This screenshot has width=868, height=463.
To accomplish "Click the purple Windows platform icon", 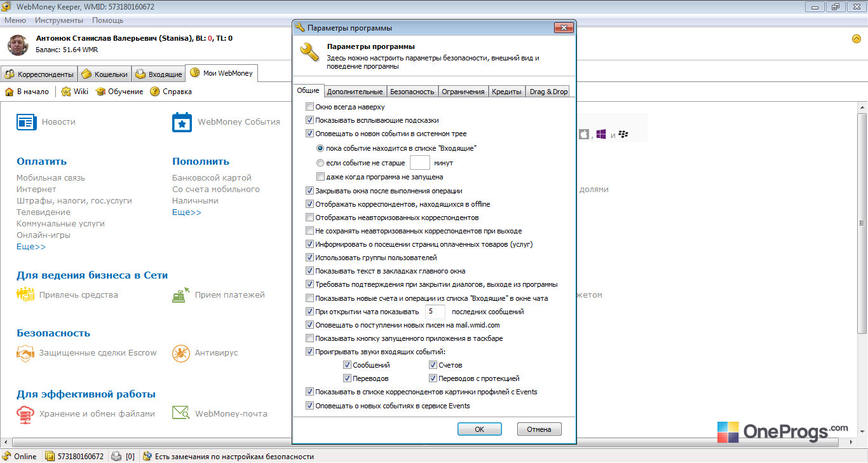I will (600, 135).
